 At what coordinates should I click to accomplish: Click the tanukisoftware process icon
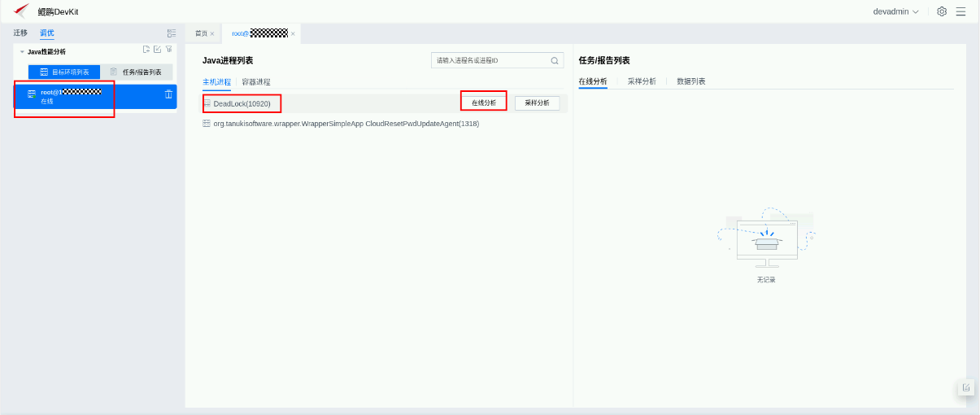click(x=207, y=124)
